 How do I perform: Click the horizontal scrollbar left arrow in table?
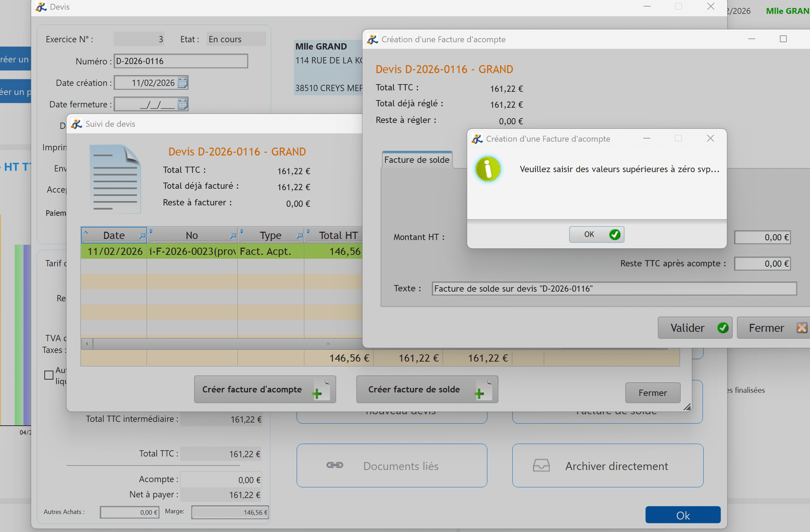87,344
